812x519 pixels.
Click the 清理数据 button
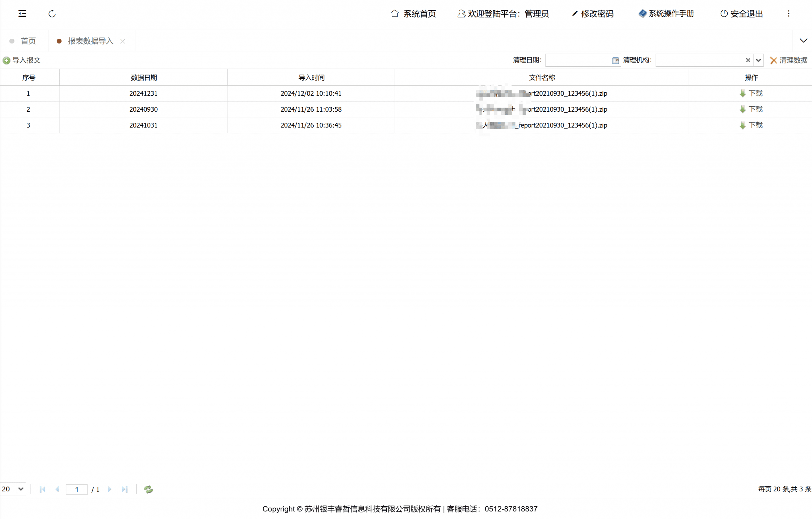789,60
